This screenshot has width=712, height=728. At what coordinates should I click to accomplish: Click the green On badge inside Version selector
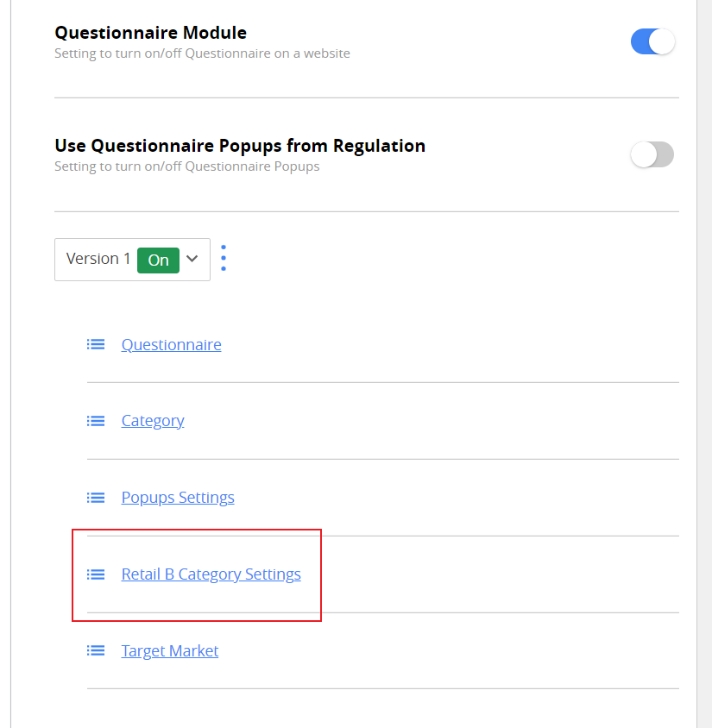click(158, 260)
